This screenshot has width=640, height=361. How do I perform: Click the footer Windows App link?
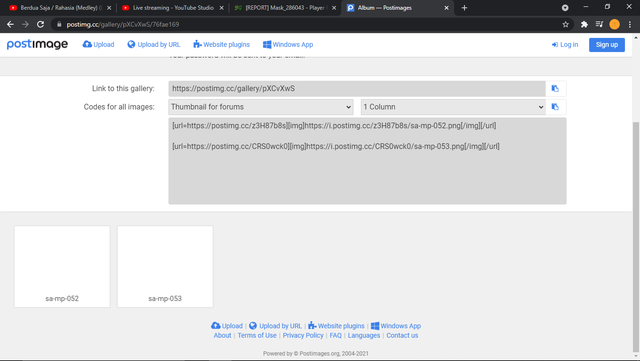click(x=396, y=326)
